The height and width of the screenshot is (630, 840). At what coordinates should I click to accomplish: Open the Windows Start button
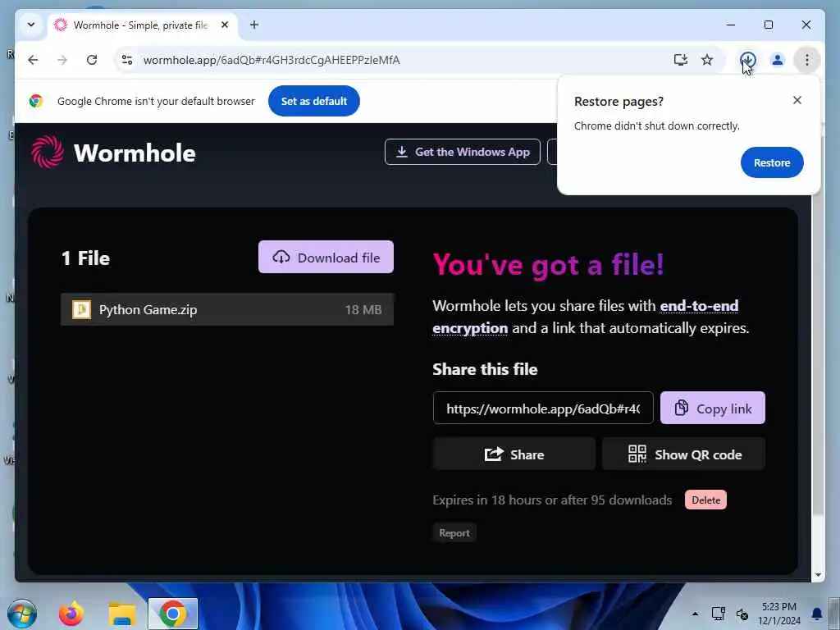click(x=22, y=614)
